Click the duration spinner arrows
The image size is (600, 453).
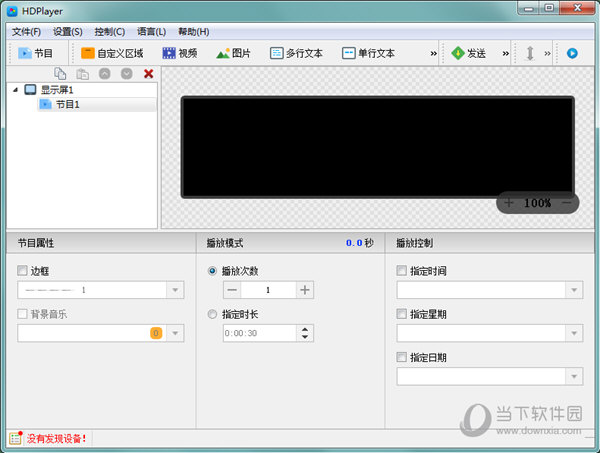coord(305,333)
